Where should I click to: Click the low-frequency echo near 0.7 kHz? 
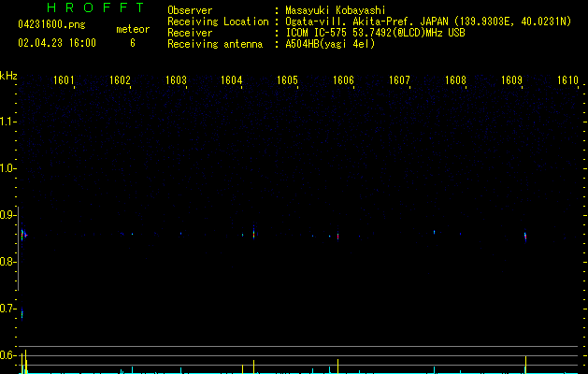[22, 313]
